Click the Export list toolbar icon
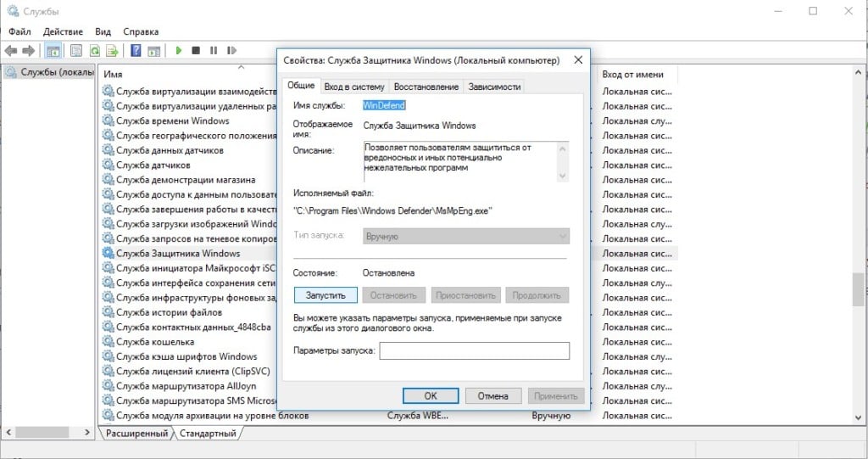 tap(112, 51)
